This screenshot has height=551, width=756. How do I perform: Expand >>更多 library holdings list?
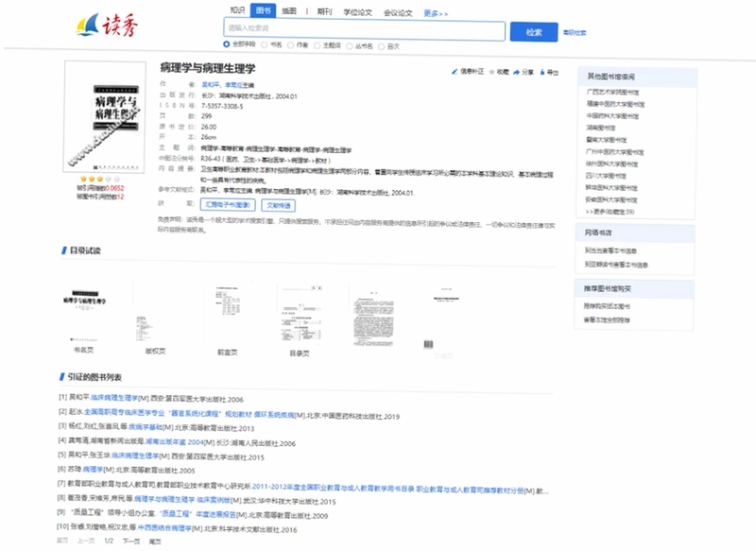610,212
